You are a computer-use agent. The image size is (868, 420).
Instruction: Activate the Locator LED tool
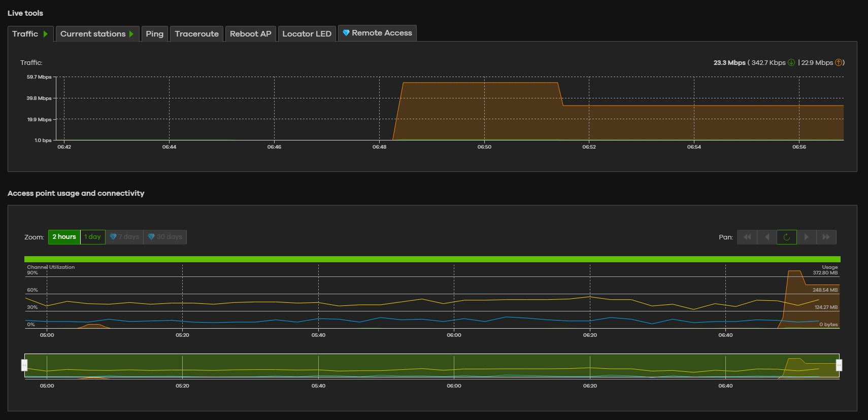307,34
